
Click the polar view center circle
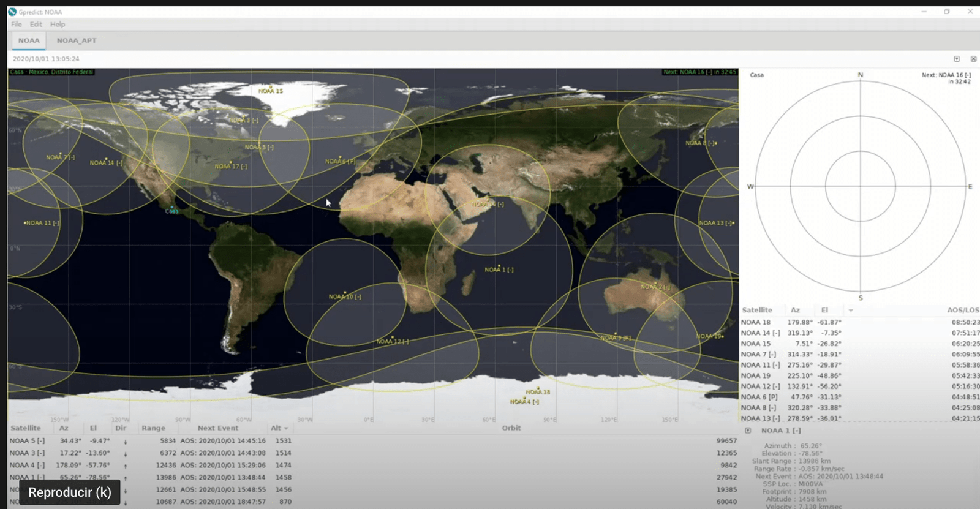point(861,186)
